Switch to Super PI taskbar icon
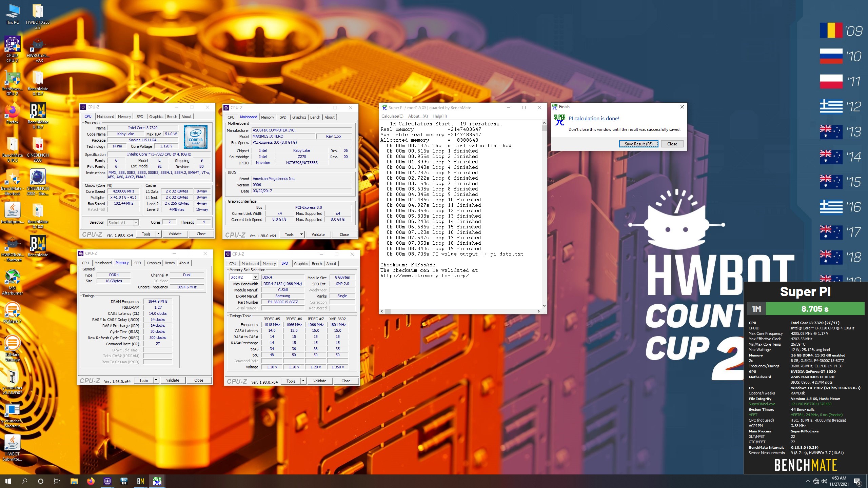Screen dimensions: 868x488 click(x=157, y=481)
